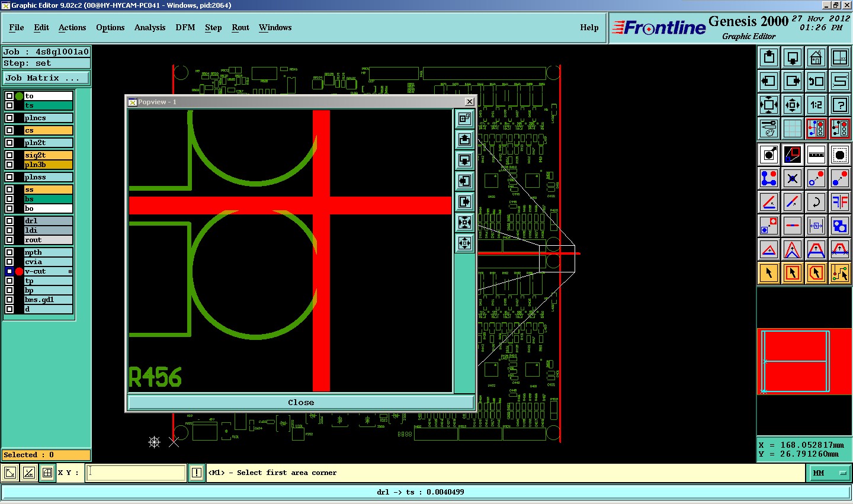Image resolution: width=853 pixels, height=504 pixels.
Task: Toggle the grid display icon
Action: [793, 129]
